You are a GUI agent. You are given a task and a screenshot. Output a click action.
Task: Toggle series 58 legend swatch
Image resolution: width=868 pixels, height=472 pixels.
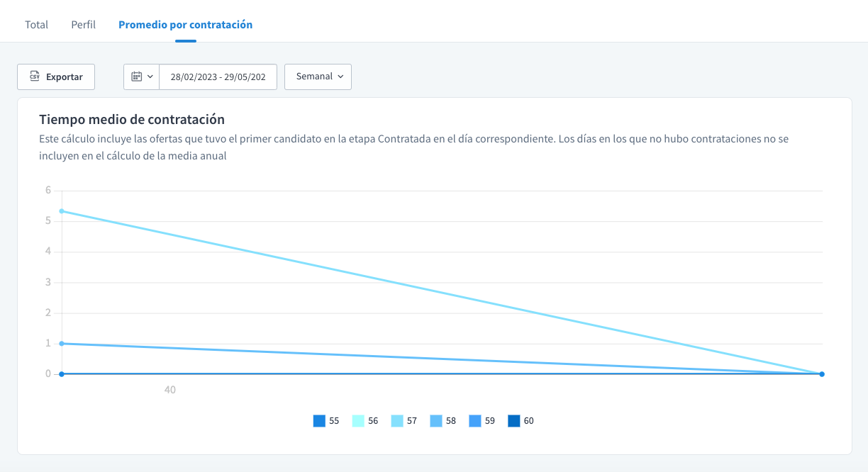tap(436, 421)
